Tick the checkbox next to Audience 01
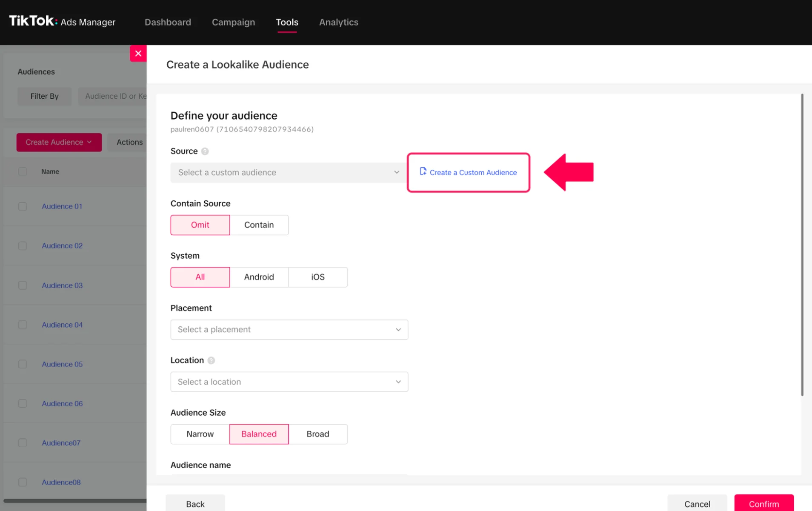The image size is (812, 511). (x=23, y=206)
